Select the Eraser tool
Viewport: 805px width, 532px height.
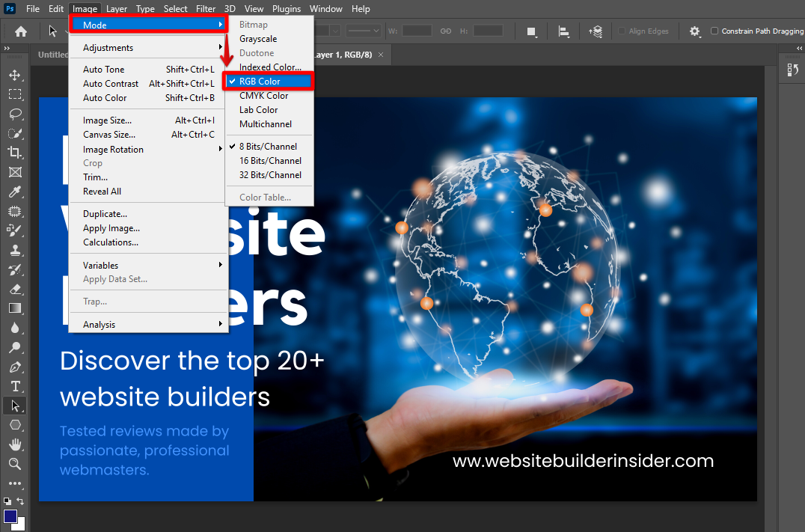point(14,289)
